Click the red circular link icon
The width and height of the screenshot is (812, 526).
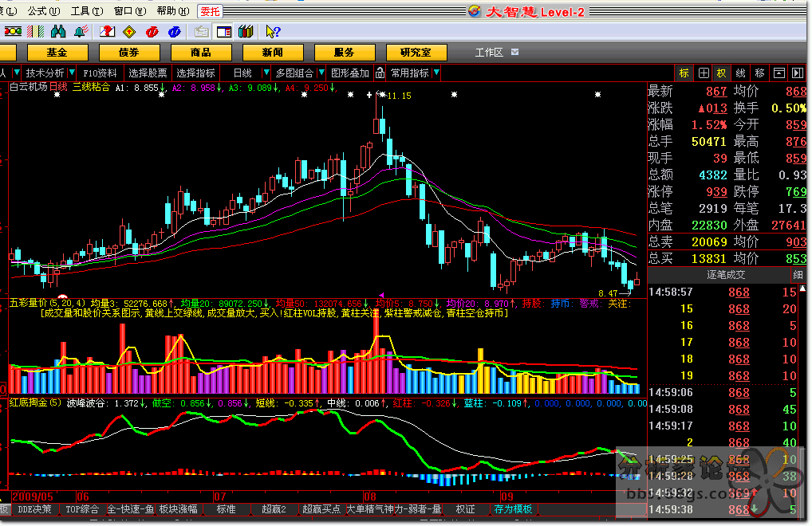152,32
